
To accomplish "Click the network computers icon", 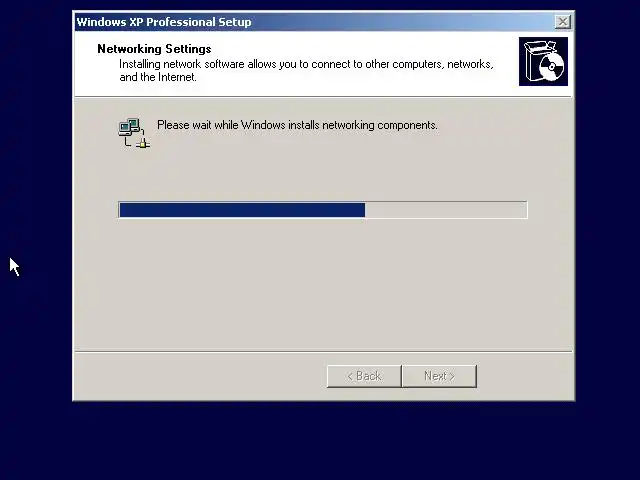I will click(134, 133).
